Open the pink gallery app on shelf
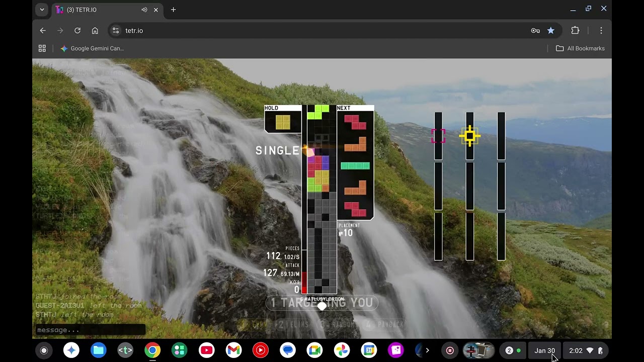This screenshot has width=644, height=362. point(396,350)
